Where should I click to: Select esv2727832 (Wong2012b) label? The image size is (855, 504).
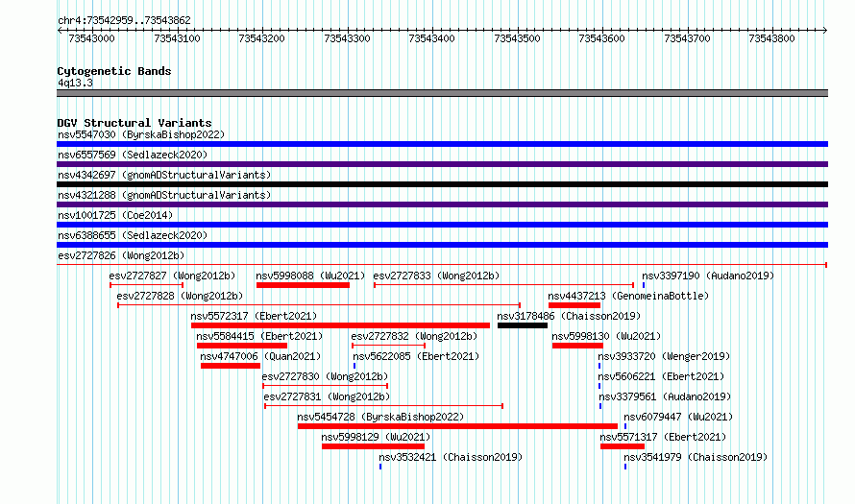pyautogui.click(x=414, y=336)
